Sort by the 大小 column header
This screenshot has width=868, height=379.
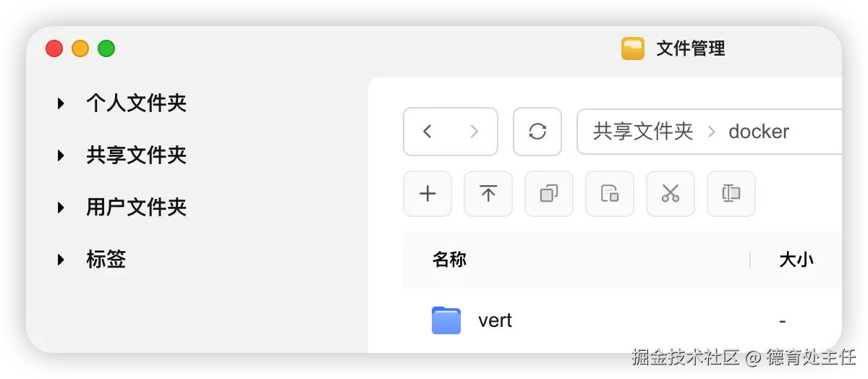pos(796,260)
